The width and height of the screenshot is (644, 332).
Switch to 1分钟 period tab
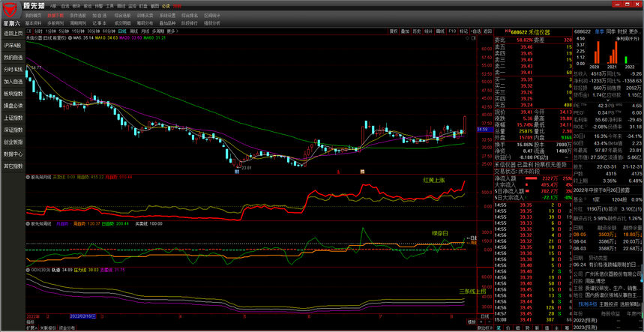(50, 31)
